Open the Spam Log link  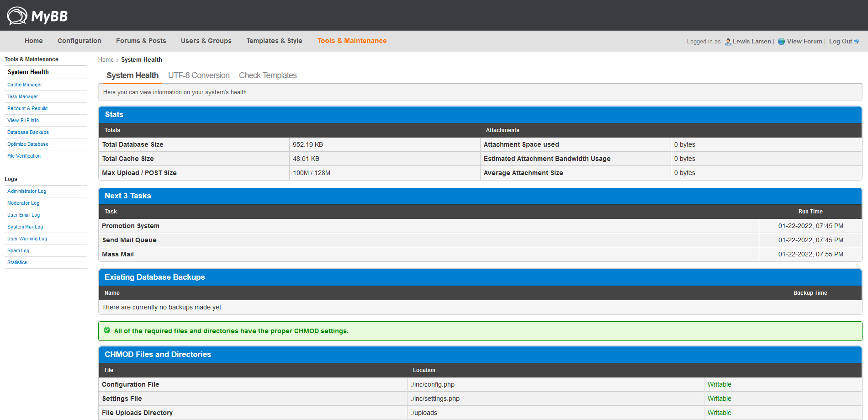coord(18,251)
